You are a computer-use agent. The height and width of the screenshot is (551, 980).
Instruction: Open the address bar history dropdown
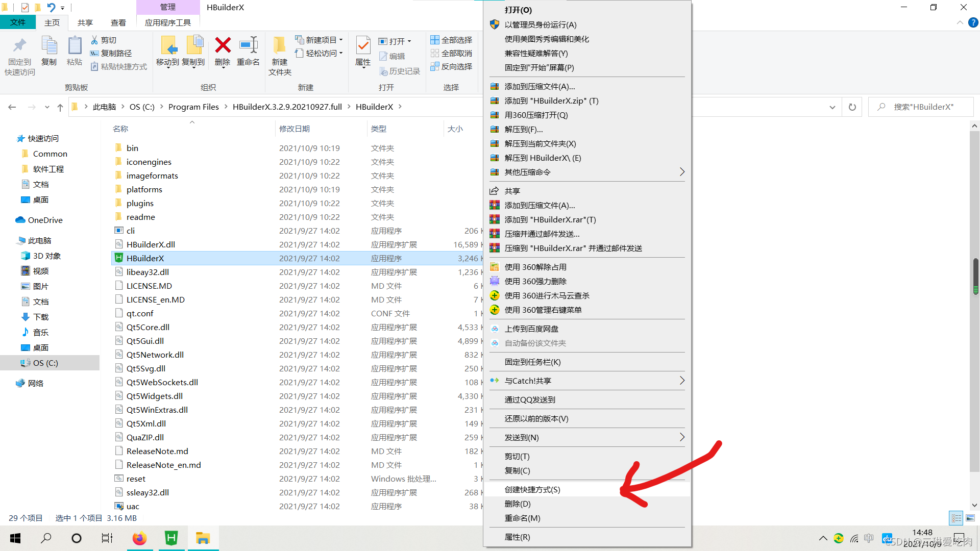point(832,107)
